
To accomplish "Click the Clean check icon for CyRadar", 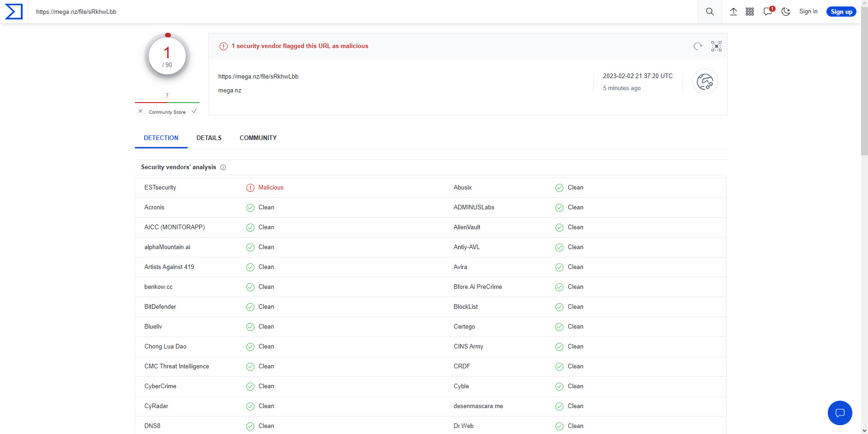I will [250, 406].
